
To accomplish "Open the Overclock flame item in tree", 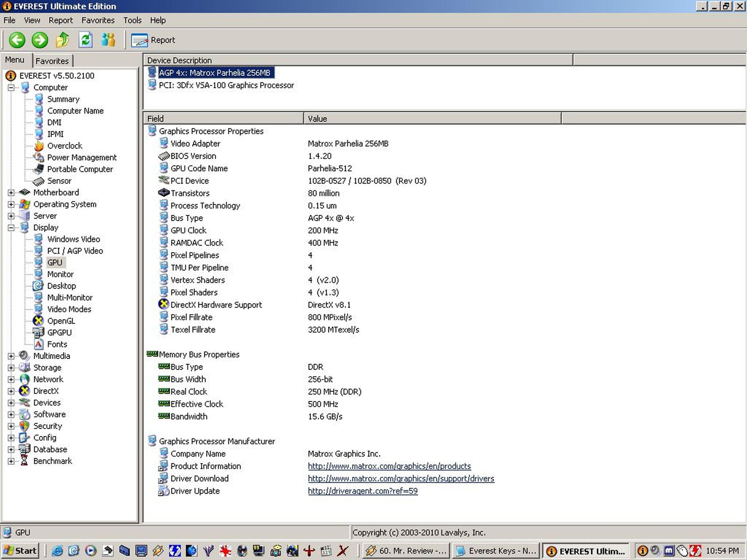I will click(64, 146).
